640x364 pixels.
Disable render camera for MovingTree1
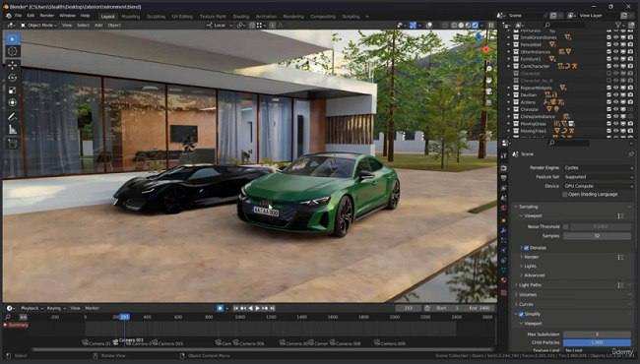coord(630,131)
